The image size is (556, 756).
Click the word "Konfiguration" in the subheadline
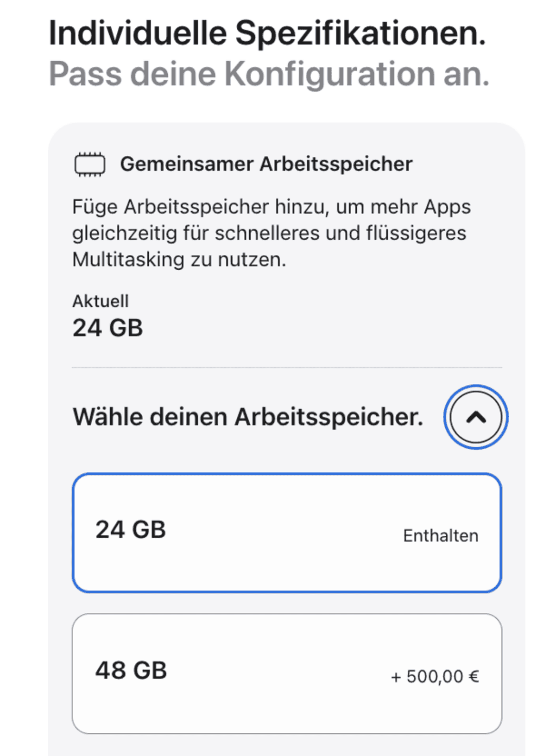[x=329, y=74]
